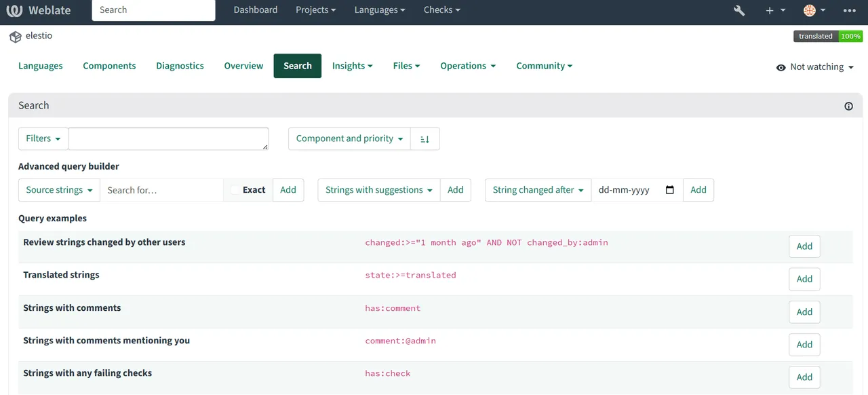This screenshot has height=395, width=868.
Task: Expand the Not watching dropdown
Action: point(814,67)
